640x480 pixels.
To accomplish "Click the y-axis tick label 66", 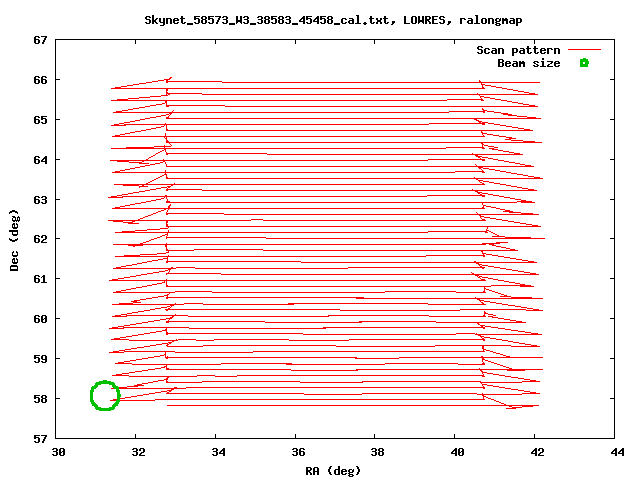I will tap(40, 80).
